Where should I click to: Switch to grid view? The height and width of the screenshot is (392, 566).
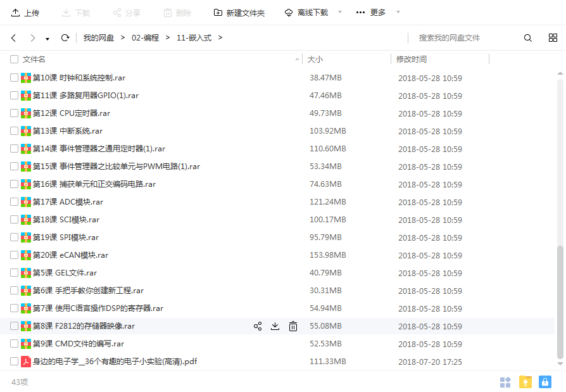[x=553, y=38]
